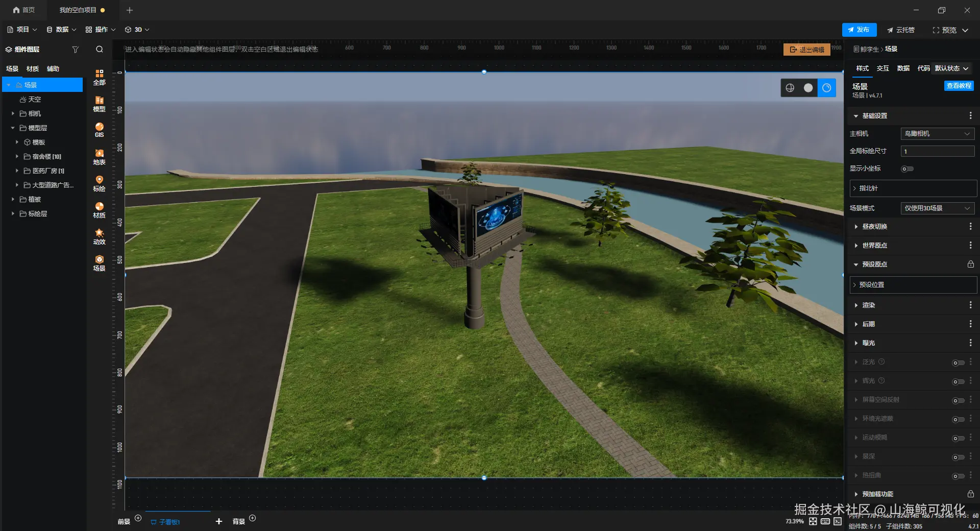Enable the 热扭曲 switch
The image size is (980, 531).
click(x=959, y=476)
